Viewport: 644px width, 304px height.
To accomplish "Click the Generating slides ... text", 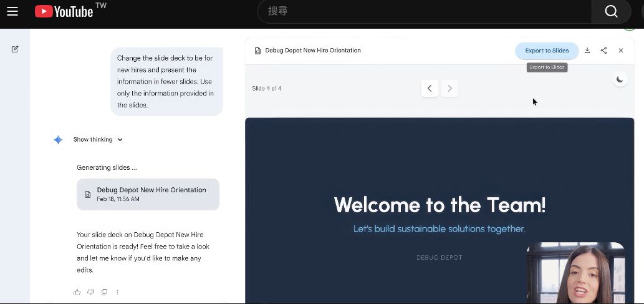I will point(107,167).
